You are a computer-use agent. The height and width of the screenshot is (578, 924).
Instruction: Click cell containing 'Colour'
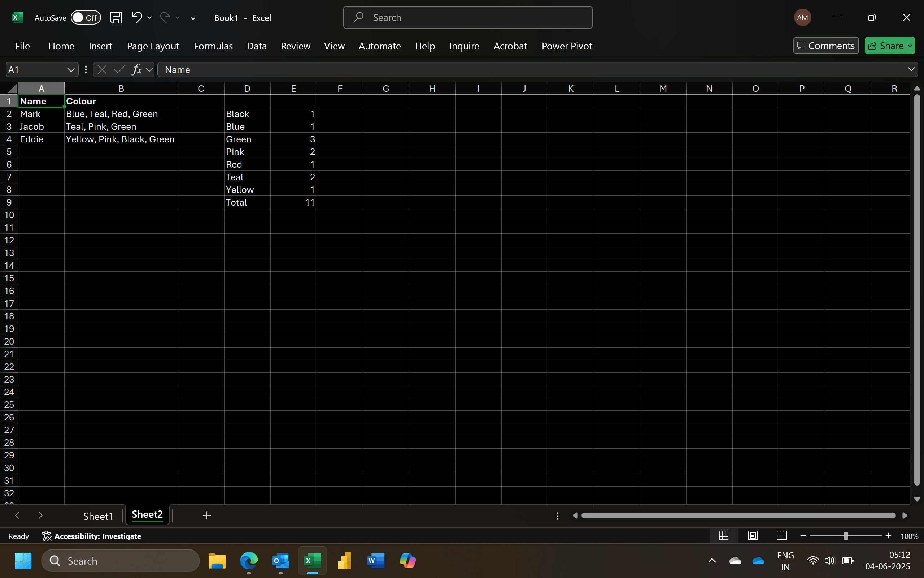(121, 101)
